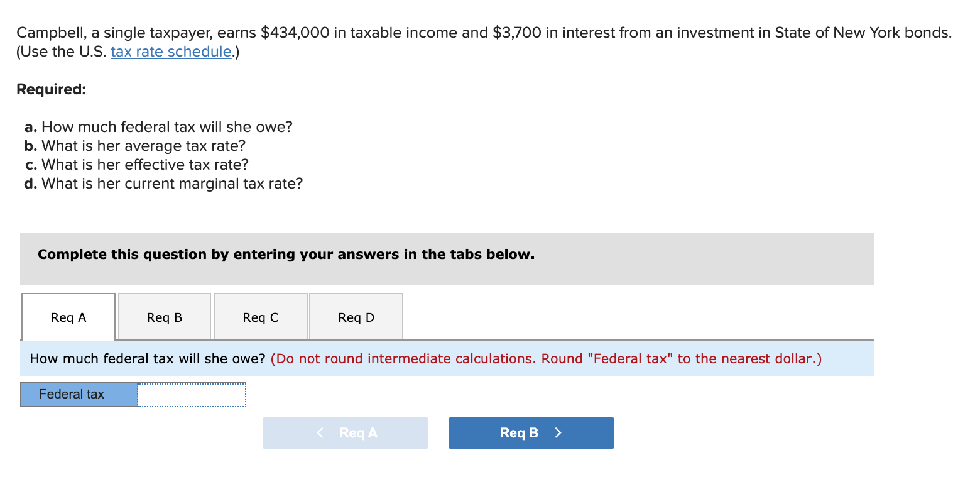Switch to the Req B tab
Screen dimensions: 980x484
click(x=163, y=317)
